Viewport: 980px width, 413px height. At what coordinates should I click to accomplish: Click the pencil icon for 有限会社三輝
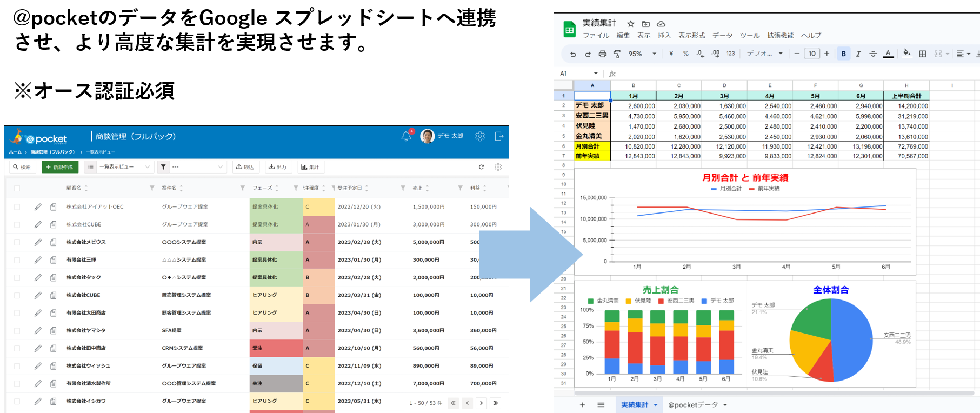37,260
